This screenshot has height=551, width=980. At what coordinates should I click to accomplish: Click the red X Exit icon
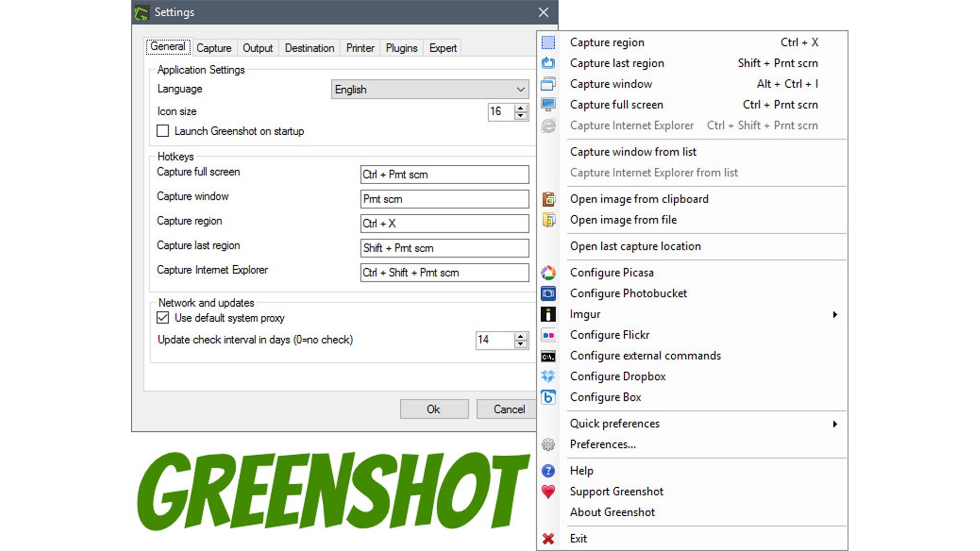tap(548, 539)
